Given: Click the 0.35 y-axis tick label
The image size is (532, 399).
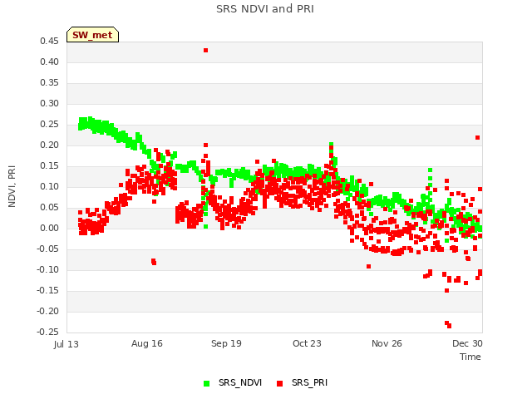Looking at the screenshot, I should click(49, 83).
